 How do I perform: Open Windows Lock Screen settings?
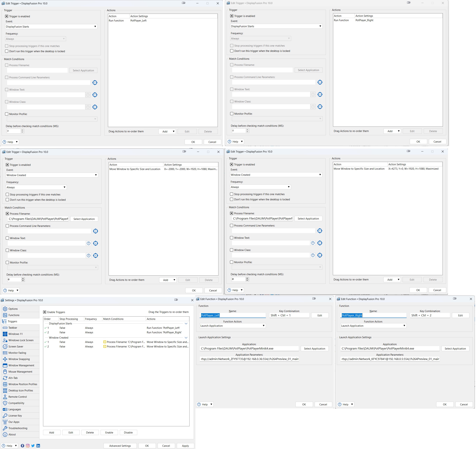click(21, 340)
